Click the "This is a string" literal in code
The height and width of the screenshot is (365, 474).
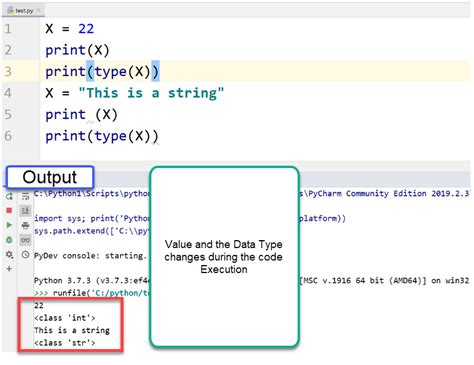click(151, 93)
